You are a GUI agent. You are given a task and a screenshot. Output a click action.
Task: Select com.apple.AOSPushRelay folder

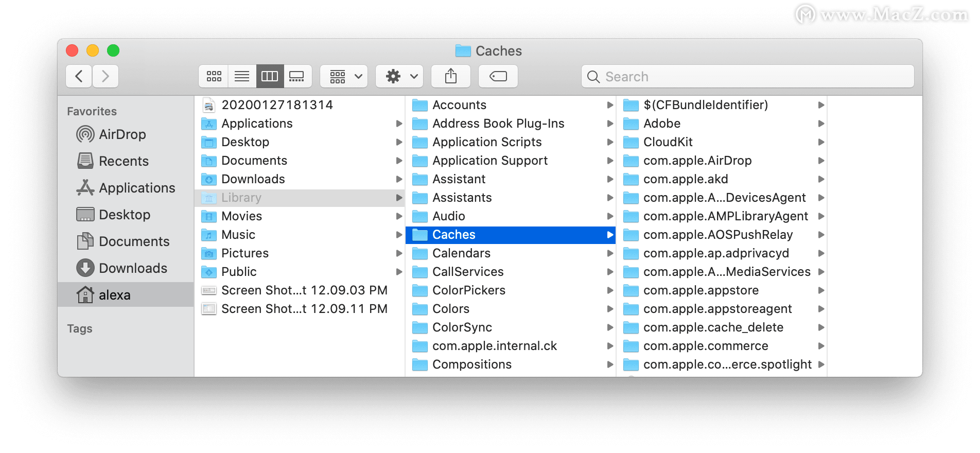(722, 235)
